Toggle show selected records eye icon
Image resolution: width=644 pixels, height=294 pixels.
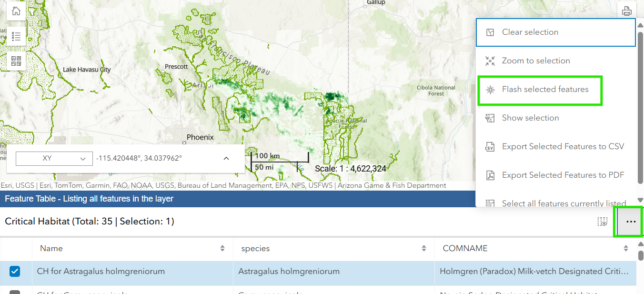(x=603, y=222)
